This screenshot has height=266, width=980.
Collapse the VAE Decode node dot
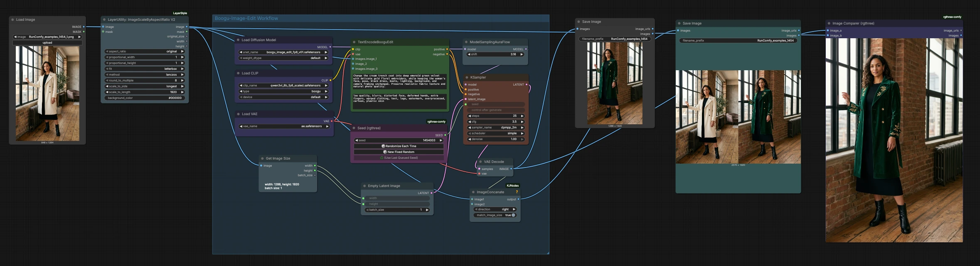[480, 162]
